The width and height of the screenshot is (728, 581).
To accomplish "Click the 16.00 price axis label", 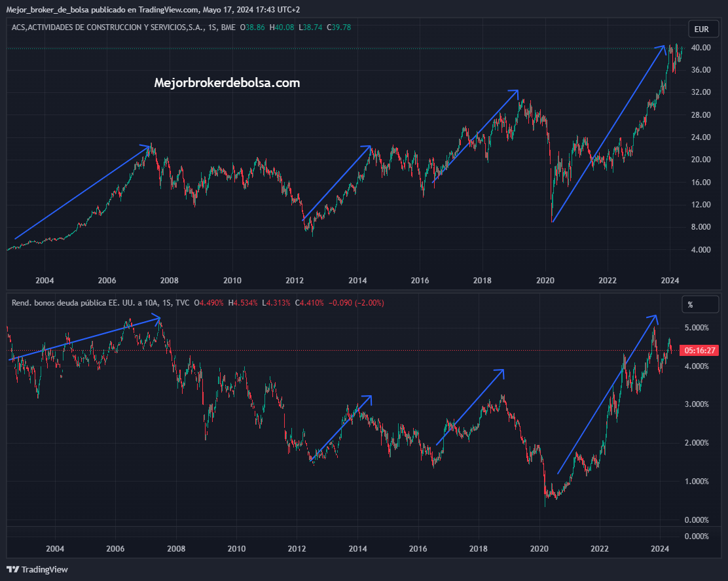I will pyautogui.click(x=701, y=182).
